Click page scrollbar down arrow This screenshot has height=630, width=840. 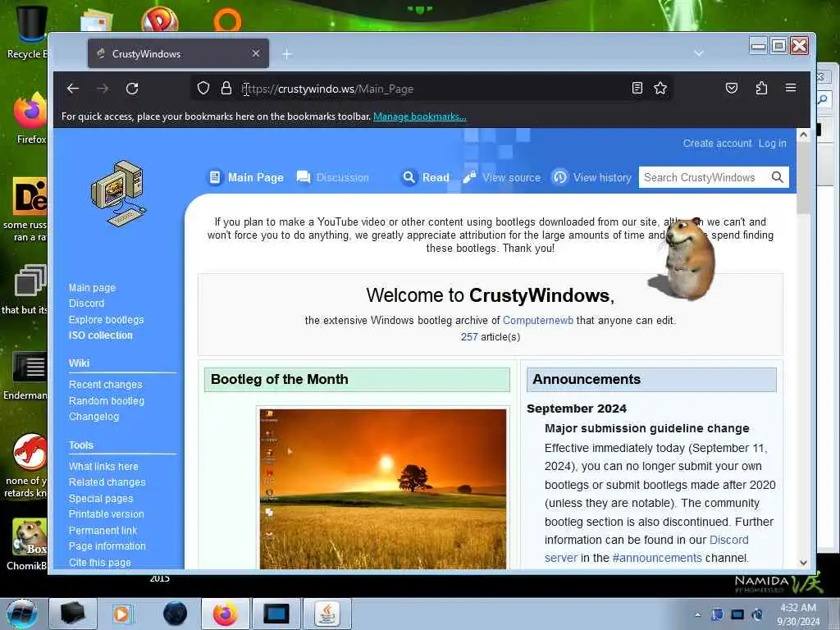(803, 563)
